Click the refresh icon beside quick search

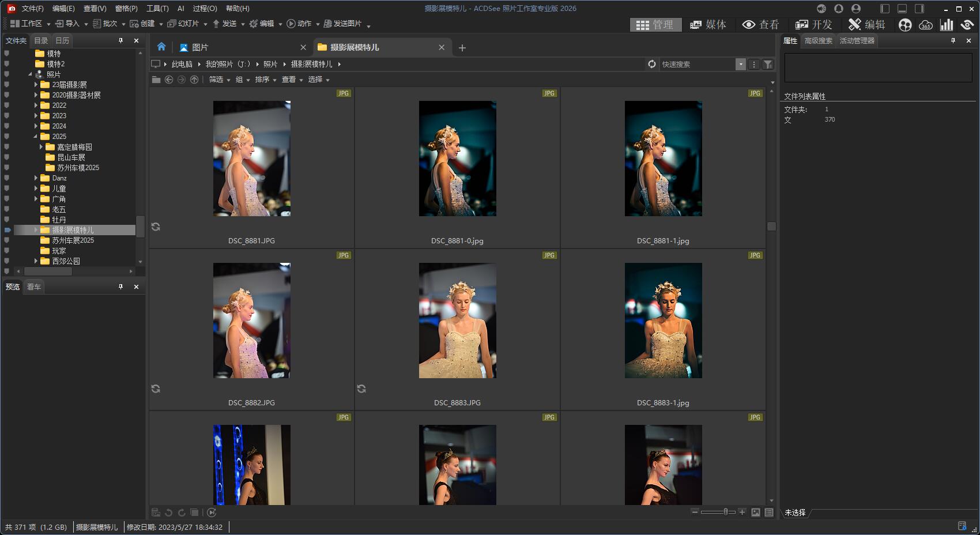[x=652, y=64]
